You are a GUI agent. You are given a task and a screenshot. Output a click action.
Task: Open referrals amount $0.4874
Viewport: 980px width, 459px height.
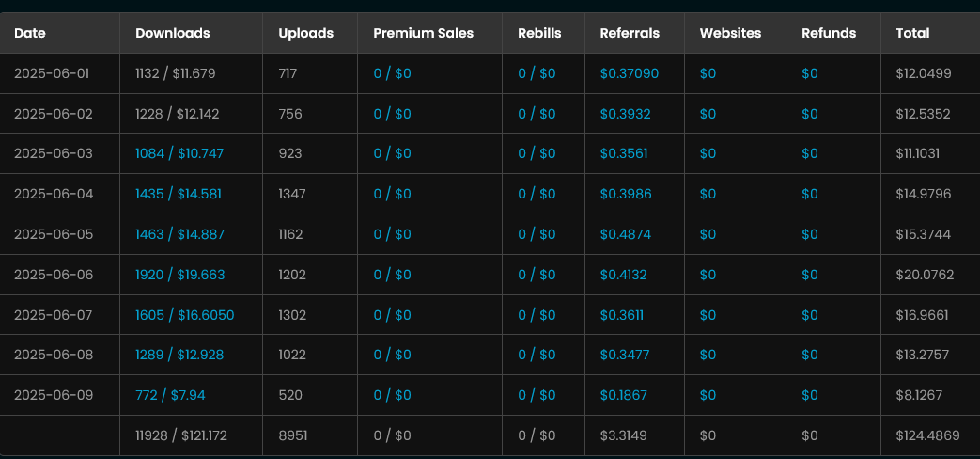point(626,234)
